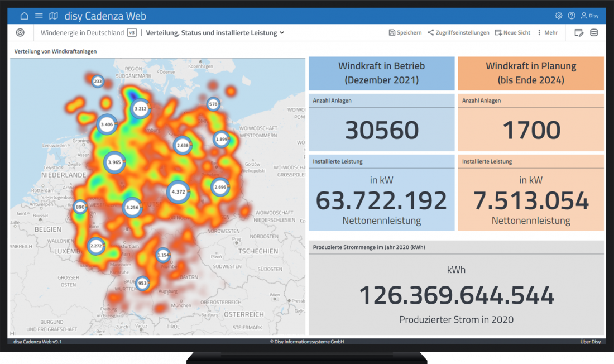Open Zugriffseinstellungen access settings

click(x=458, y=33)
